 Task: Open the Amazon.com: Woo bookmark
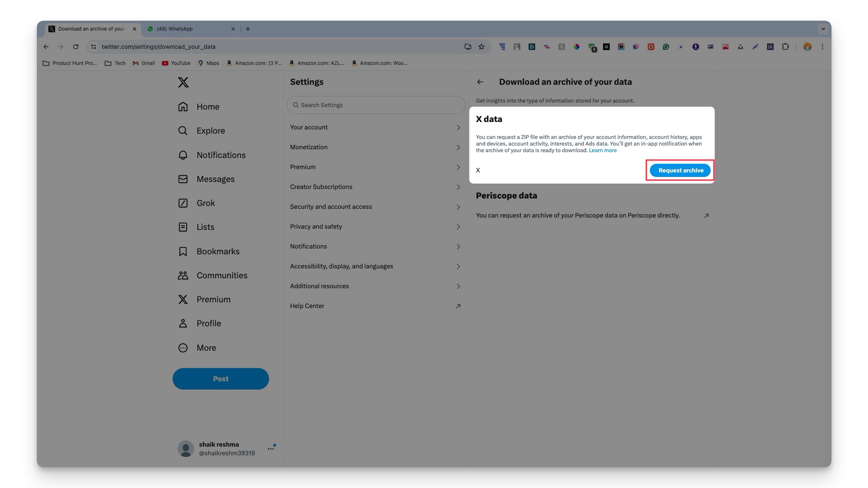pyautogui.click(x=380, y=63)
